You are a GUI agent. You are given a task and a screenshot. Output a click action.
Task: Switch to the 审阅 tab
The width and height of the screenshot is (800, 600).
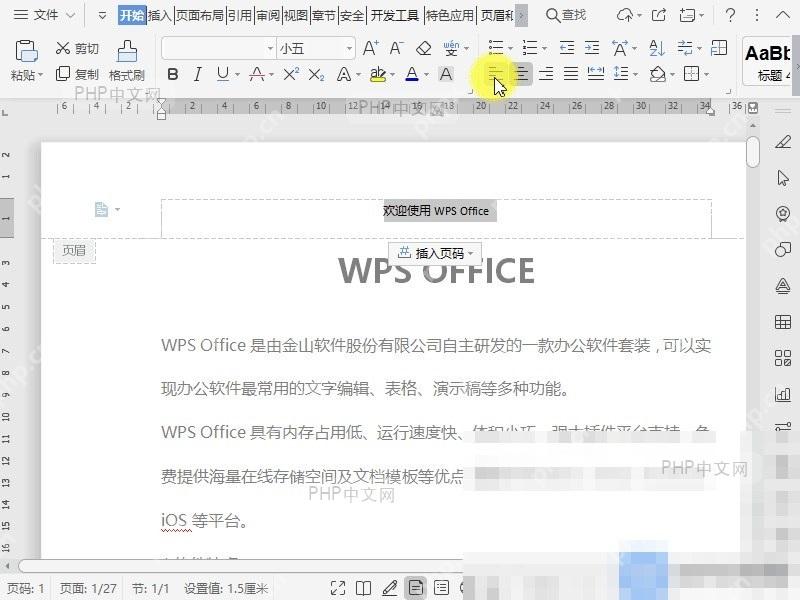click(268, 16)
